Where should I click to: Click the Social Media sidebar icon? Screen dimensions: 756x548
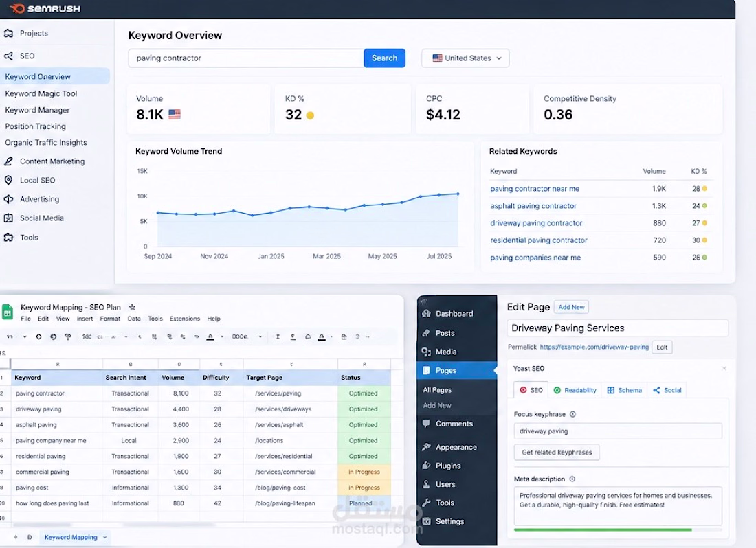click(x=8, y=218)
